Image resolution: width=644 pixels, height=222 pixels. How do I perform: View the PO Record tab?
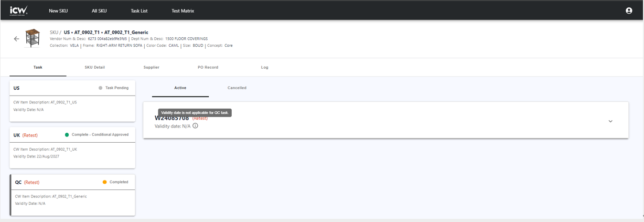coord(208,67)
